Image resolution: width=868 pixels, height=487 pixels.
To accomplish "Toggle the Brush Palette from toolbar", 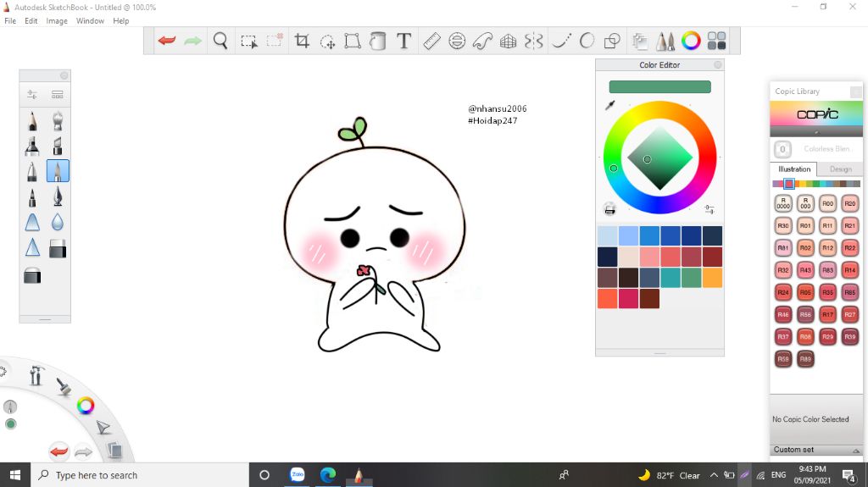I will click(x=665, y=41).
